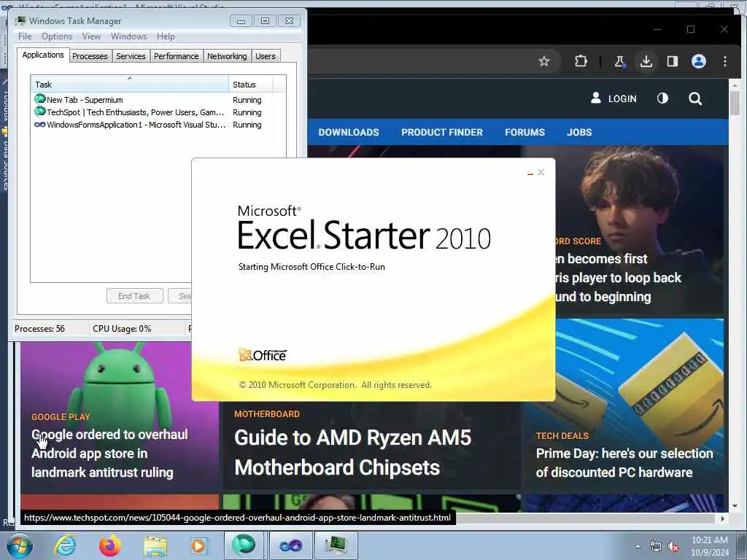747x560 pixels.
Task: Launch Internet Explorer from the taskbar
Action: tap(65, 545)
